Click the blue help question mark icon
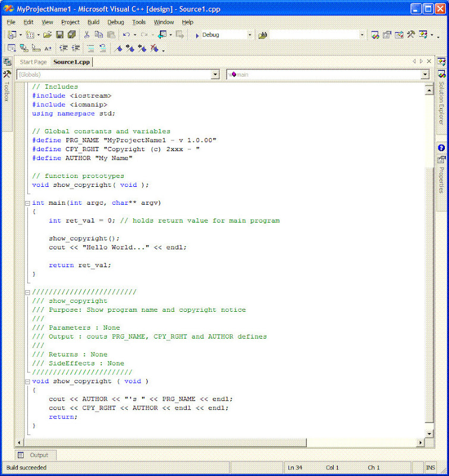 [x=441, y=148]
